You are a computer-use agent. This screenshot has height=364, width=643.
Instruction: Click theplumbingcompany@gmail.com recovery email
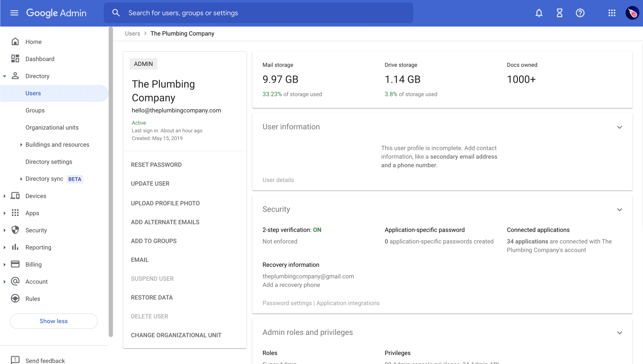(x=308, y=276)
